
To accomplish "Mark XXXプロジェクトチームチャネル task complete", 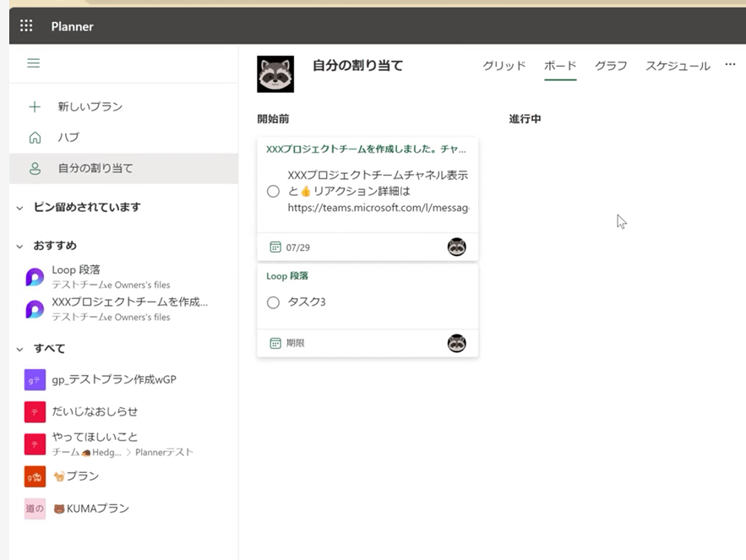I will tap(273, 191).
